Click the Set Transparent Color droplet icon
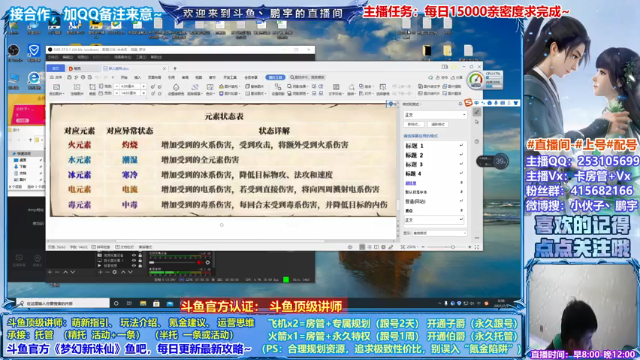640x360 pixels. [176, 87]
